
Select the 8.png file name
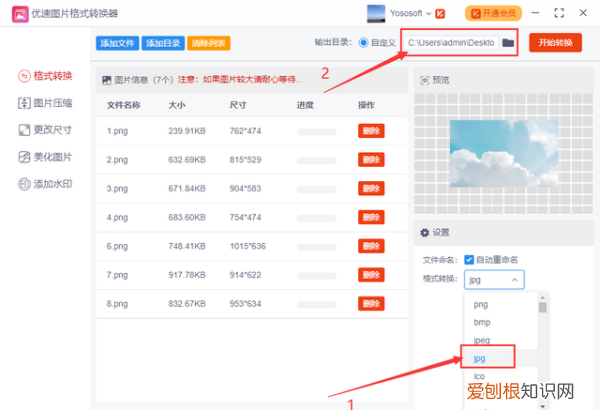click(117, 304)
